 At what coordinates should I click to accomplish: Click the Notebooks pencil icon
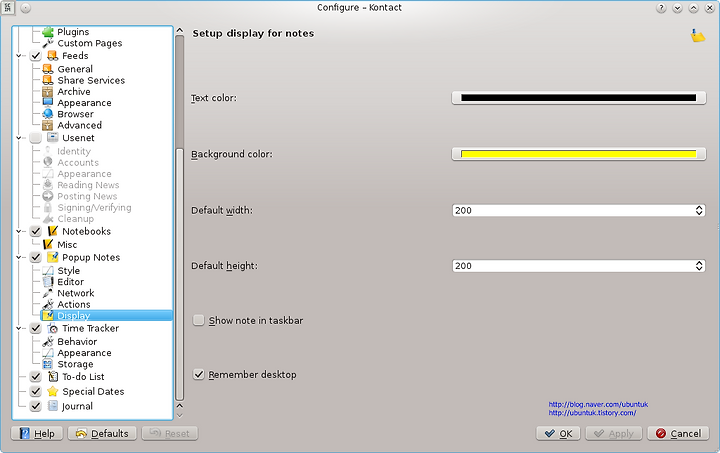[53, 231]
